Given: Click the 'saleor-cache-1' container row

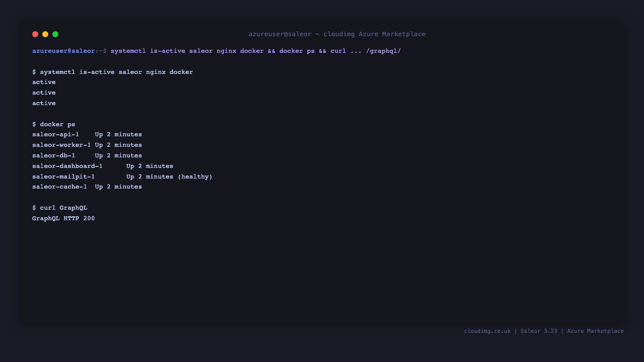Looking at the screenshot, I should click(x=87, y=187).
